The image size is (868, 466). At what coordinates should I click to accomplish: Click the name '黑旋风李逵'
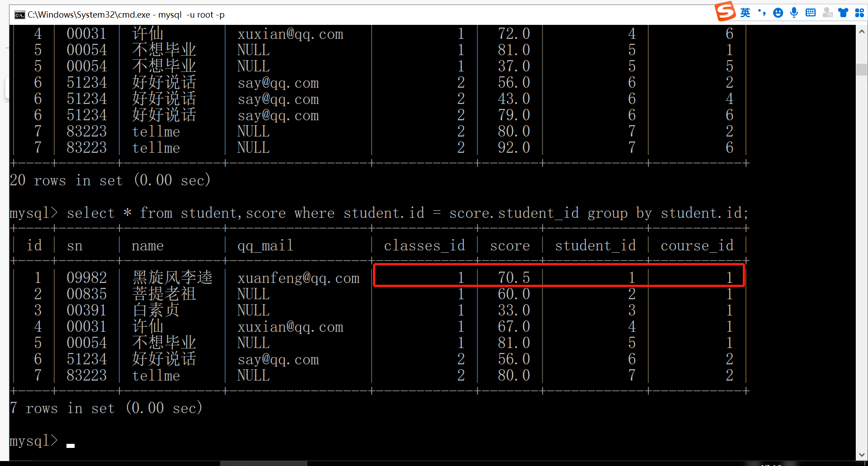(x=172, y=278)
